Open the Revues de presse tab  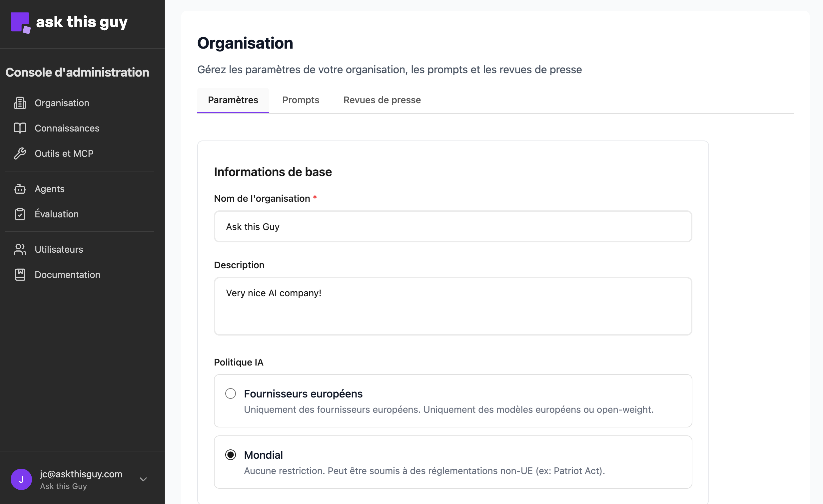(382, 100)
